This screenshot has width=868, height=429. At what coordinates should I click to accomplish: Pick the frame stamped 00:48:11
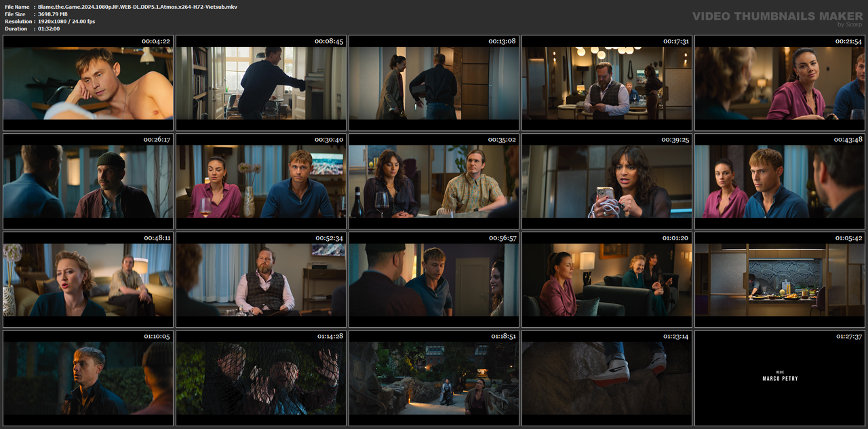pos(88,280)
